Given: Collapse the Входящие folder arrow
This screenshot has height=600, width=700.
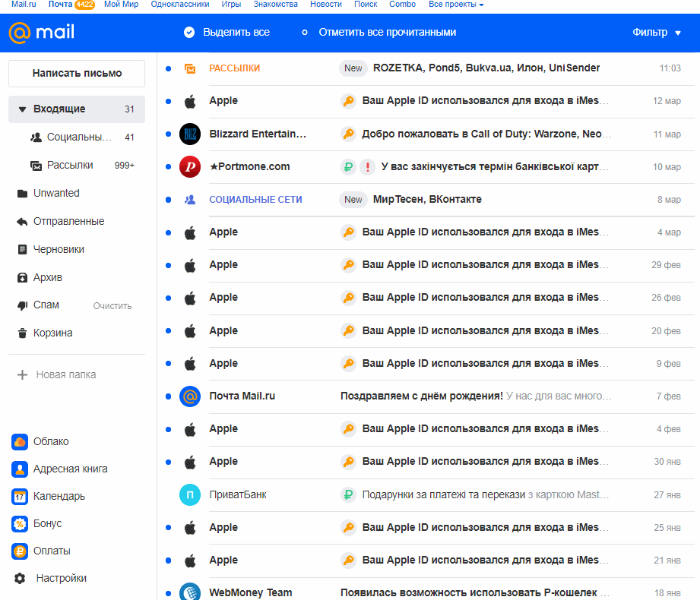Looking at the screenshot, I should (22, 109).
